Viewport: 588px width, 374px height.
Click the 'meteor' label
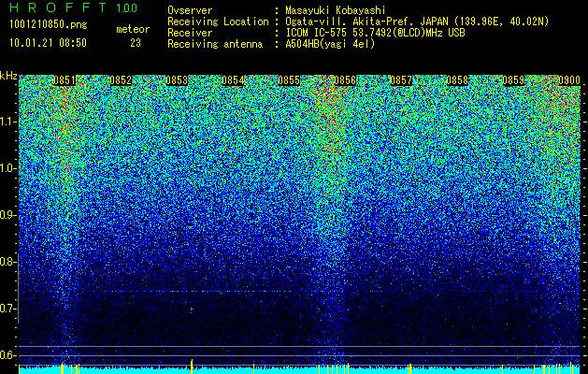[x=133, y=29]
